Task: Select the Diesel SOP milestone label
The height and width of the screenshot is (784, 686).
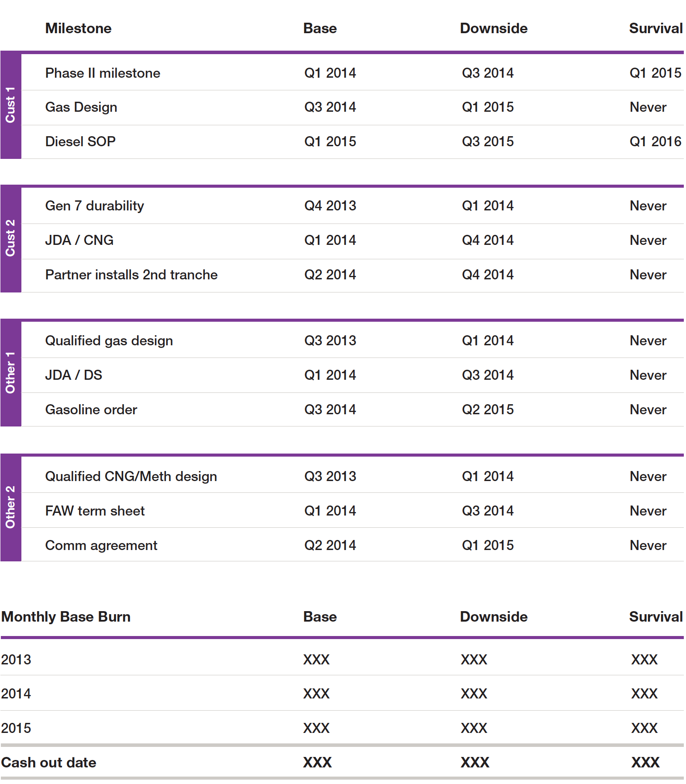Action: (80, 141)
